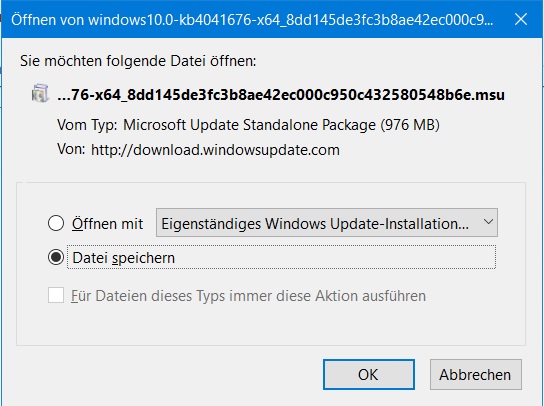Viewport: 544px width, 406px height.
Task: Click the "Von:" source label
Action: [x=71, y=149]
